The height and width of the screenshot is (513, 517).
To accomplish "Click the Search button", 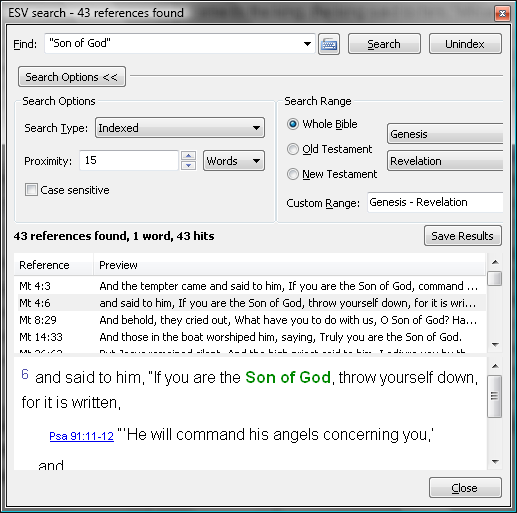I will 384,44.
